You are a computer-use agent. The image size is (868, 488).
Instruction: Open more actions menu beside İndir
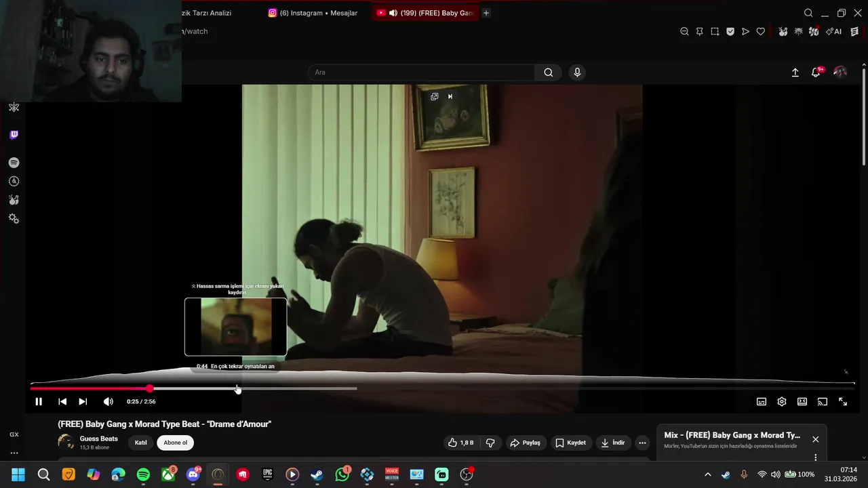[642, 443]
